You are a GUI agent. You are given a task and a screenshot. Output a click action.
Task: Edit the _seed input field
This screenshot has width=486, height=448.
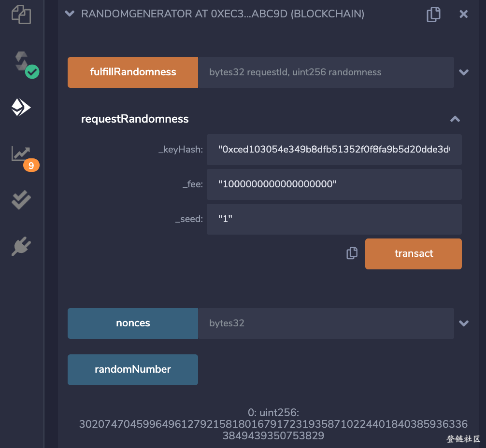pos(334,219)
